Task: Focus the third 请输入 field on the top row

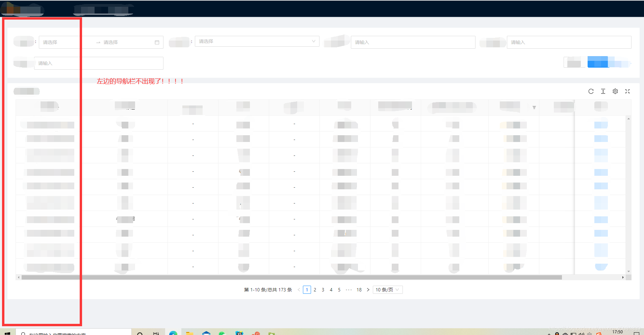Action: (413, 42)
